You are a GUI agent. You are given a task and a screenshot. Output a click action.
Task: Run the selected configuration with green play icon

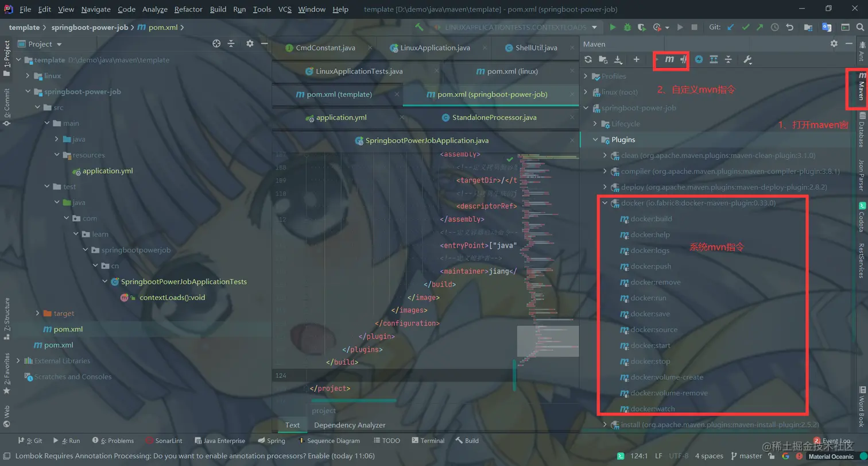(x=613, y=27)
